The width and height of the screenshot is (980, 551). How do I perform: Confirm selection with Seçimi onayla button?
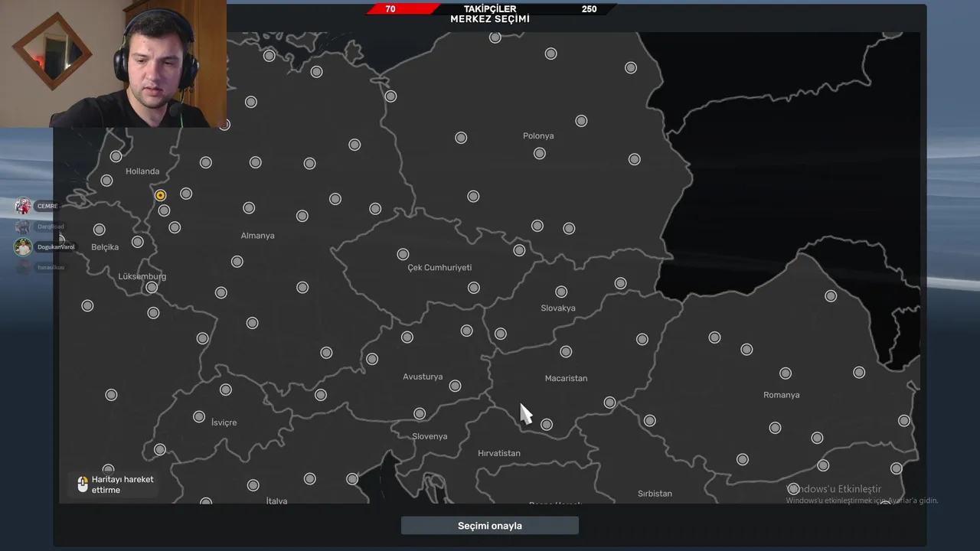pos(490,526)
